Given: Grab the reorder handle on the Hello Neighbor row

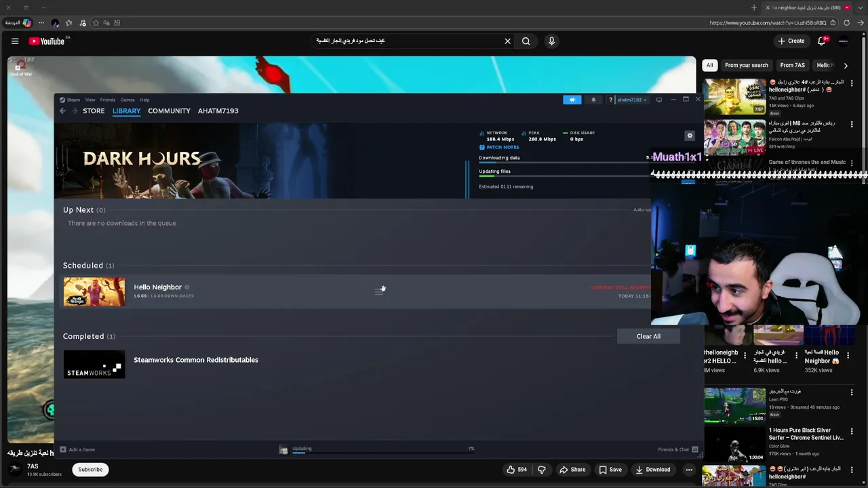Looking at the screenshot, I should (x=379, y=291).
